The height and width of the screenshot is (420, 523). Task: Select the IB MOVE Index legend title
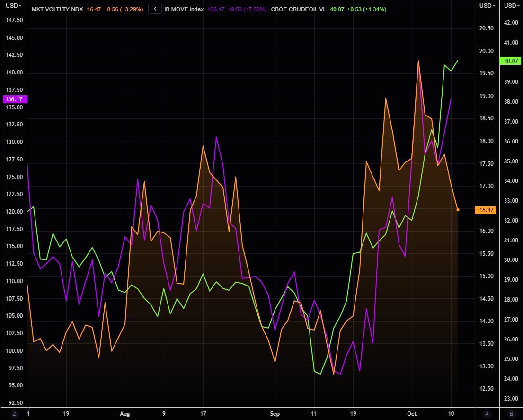pyautogui.click(x=184, y=9)
